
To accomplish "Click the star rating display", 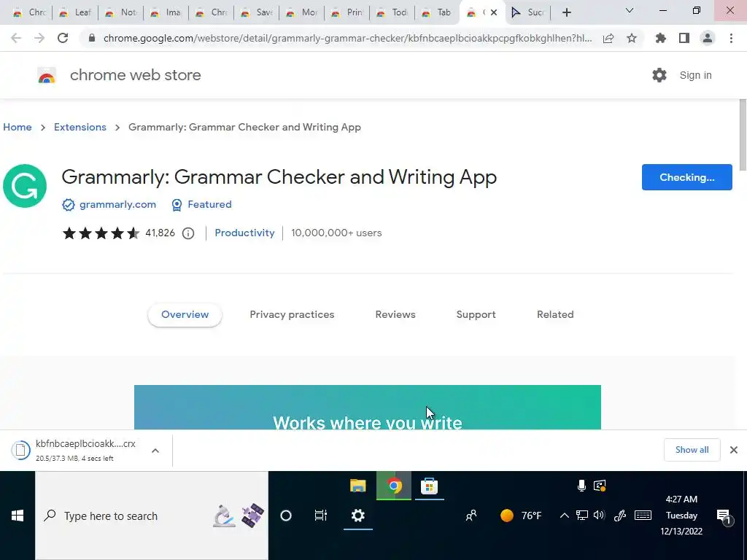I will [101, 233].
